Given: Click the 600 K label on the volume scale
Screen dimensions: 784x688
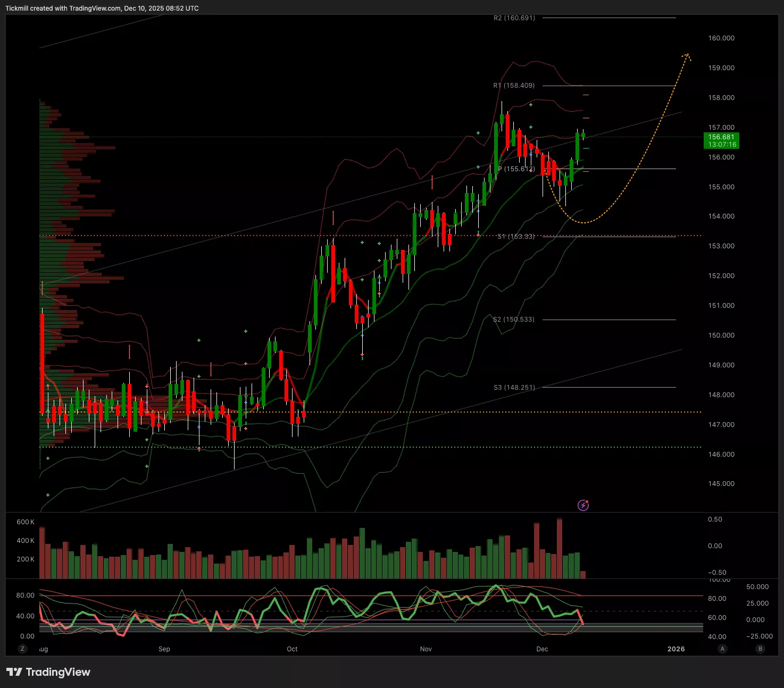Looking at the screenshot, I should (26, 522).
